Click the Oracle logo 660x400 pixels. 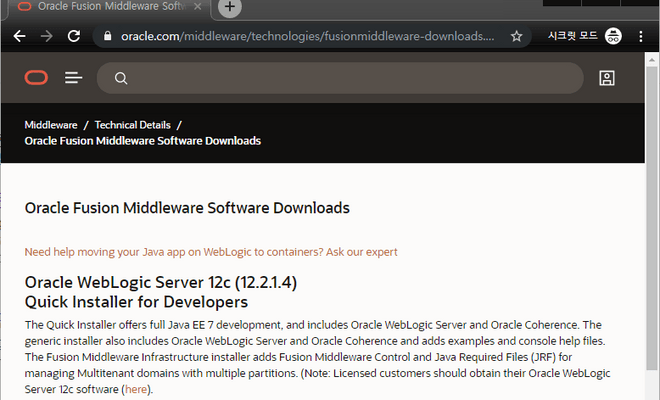click(36, 78)
